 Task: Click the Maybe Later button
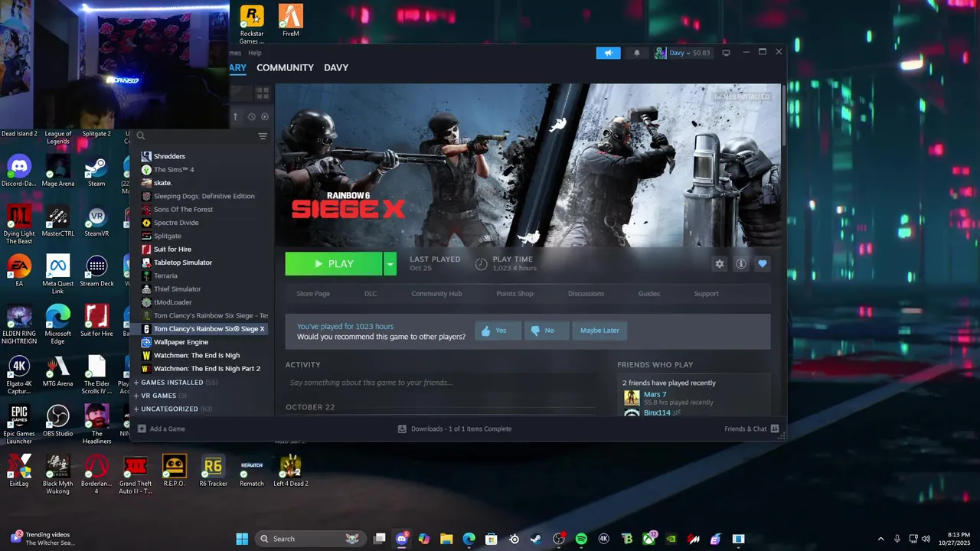(599, 331)
